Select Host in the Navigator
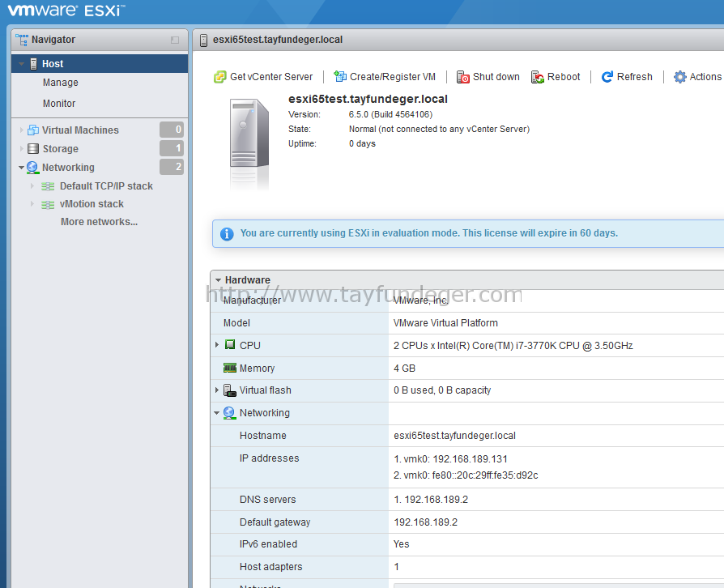The height and width of the screenshot is (588, 724). (x=100, y=64)
